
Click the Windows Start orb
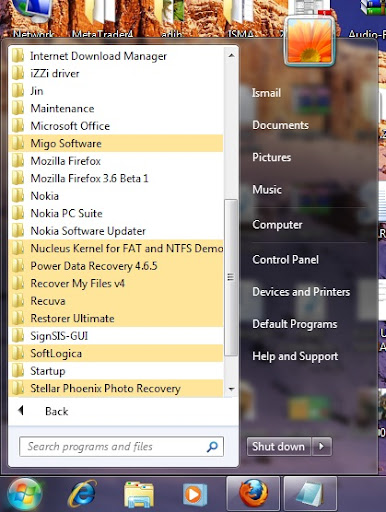click(24, 495)
